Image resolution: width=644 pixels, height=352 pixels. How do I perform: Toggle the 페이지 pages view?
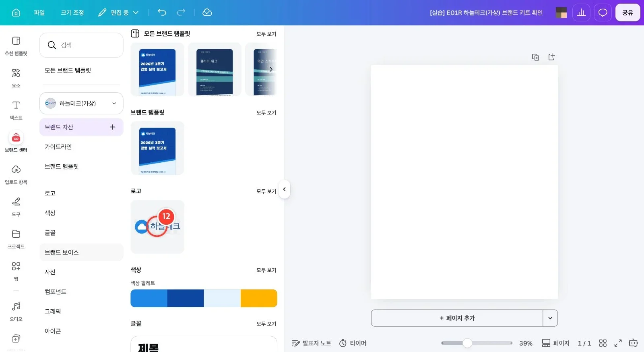click(x=556, y=343)
